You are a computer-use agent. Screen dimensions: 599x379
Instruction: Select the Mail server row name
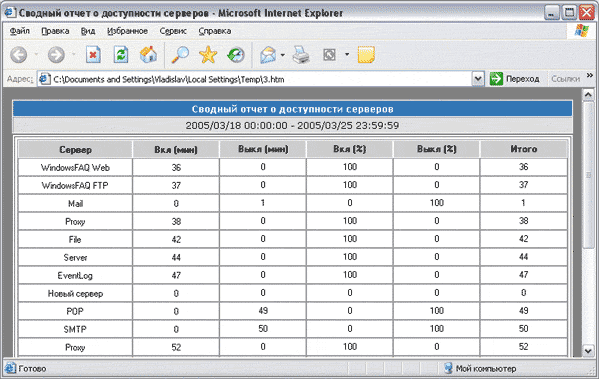pos(75,203)
